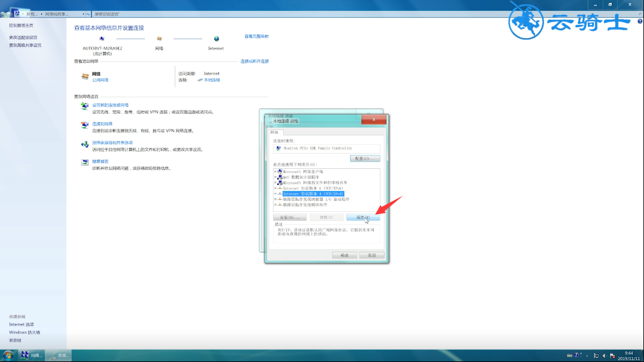
Task: Open the 家庭组 link in See also
Action: click(15, 340)
